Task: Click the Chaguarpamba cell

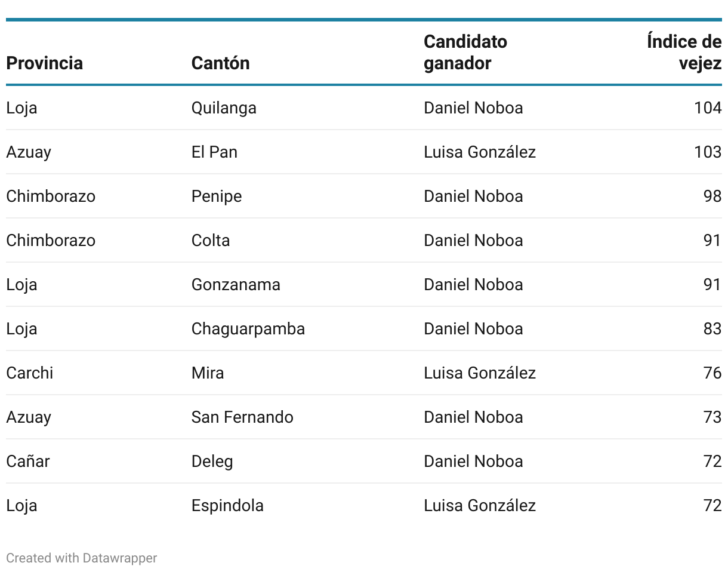Action: click(x=248, y=328)
